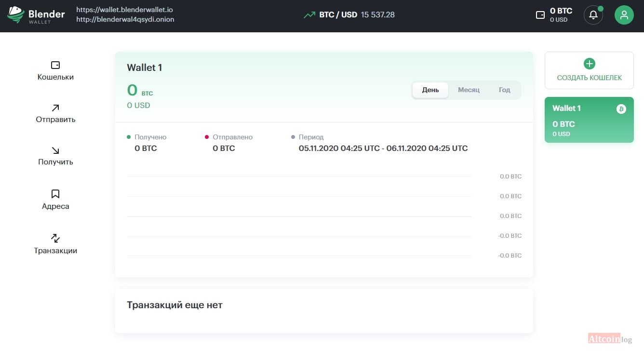The image size is (644, 354).
Task: Select the День period tab
Action: [x=430, y=90]
